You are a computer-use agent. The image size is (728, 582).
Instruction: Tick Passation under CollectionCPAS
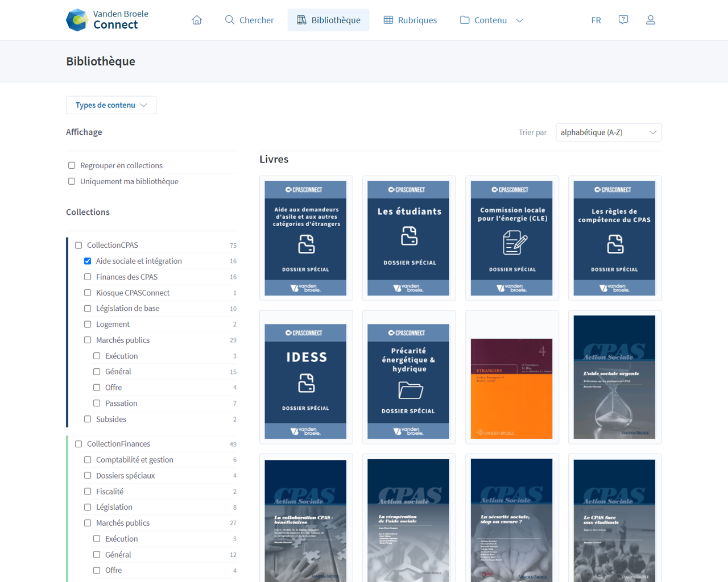(97, 403)
